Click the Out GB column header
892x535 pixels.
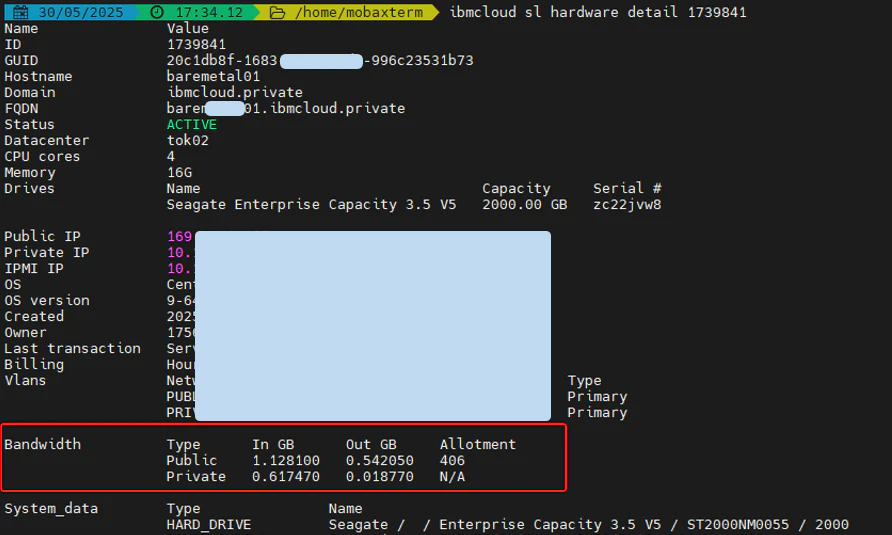pyautogui.click(x=371, y=444)
